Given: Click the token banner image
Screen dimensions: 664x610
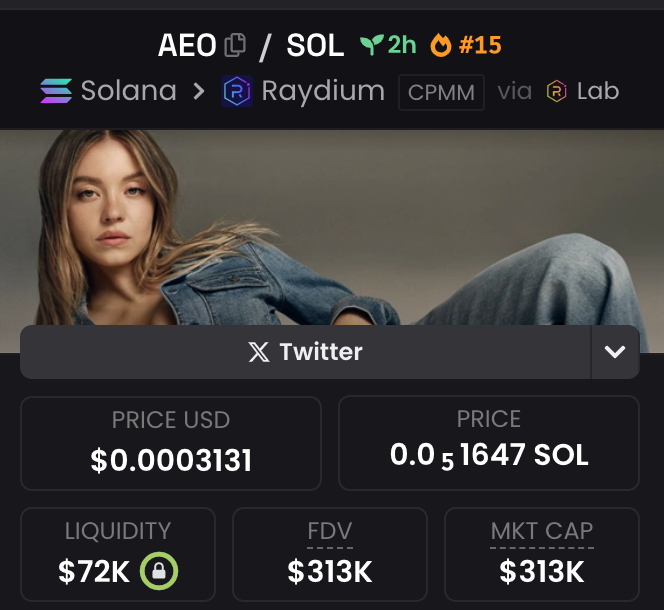Looking at the screenshot, I should (332, 227).
